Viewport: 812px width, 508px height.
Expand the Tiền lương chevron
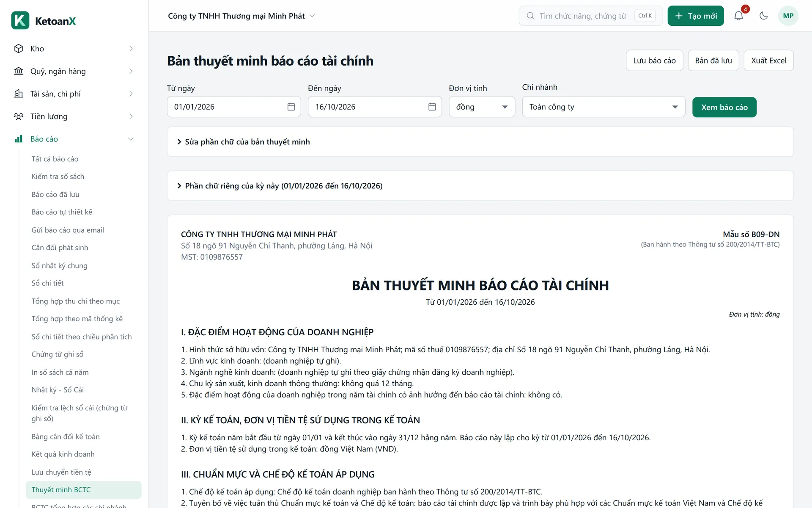click(x=131, y=116)
